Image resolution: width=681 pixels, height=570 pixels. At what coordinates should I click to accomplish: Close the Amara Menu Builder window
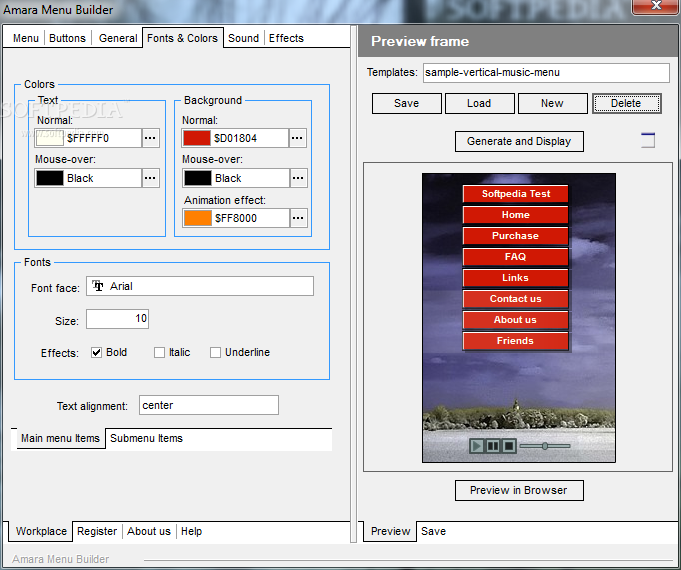(x=656, y=6)
